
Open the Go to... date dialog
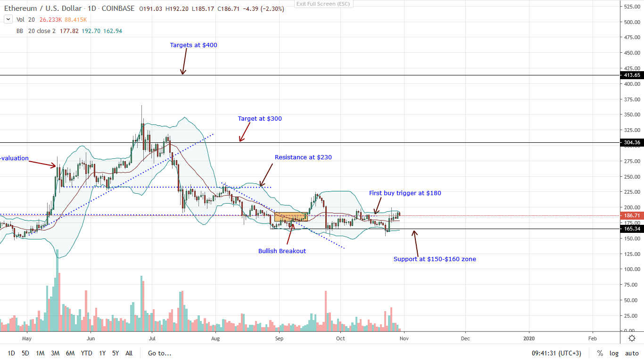point(160,353)
